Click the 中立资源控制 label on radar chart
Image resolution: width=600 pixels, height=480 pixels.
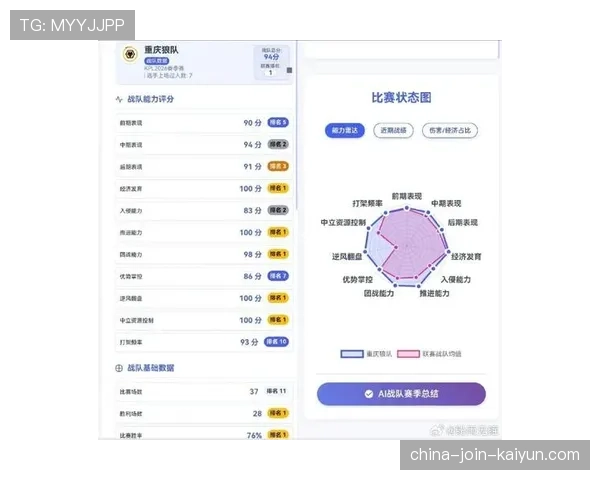point(343,223)
